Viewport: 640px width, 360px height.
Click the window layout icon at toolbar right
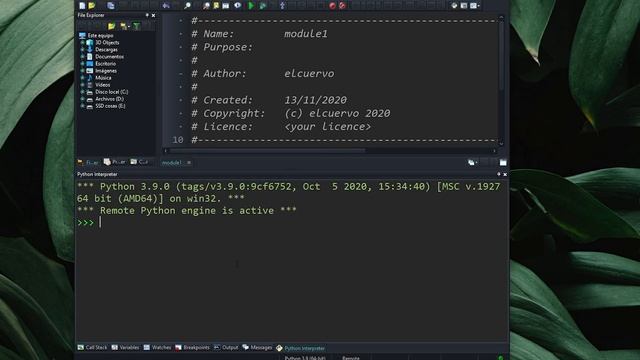tap(464, 5)
